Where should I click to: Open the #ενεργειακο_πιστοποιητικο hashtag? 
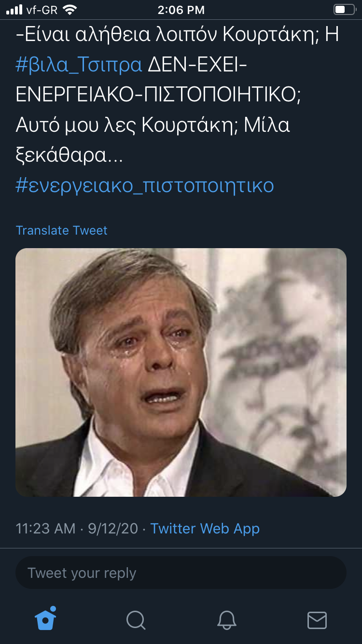[x=145, y=185]
